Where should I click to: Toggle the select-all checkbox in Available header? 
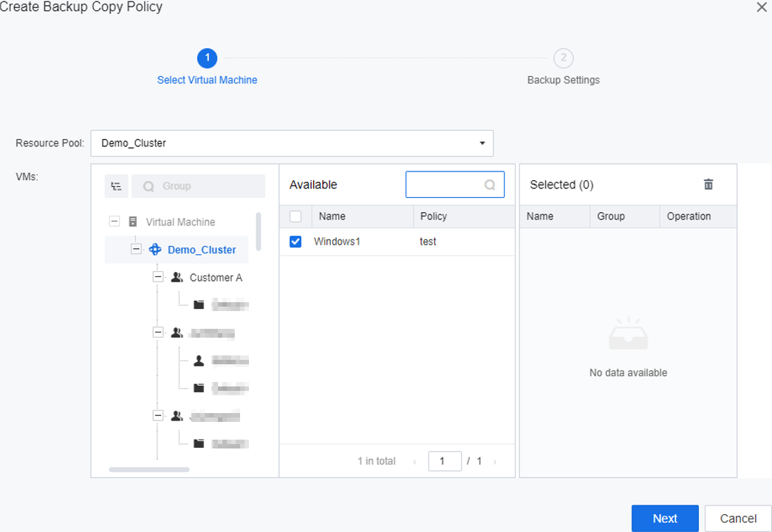tap(296, 216)
